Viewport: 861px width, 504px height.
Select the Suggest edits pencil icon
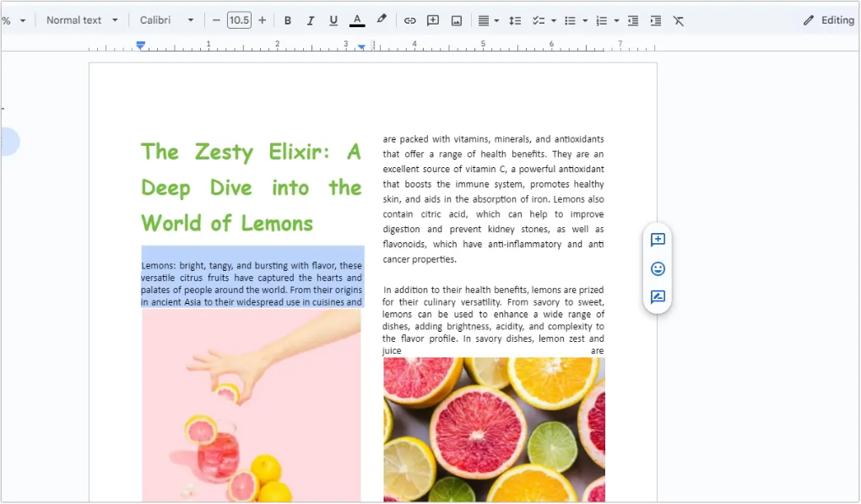click(x=658, y=297)
